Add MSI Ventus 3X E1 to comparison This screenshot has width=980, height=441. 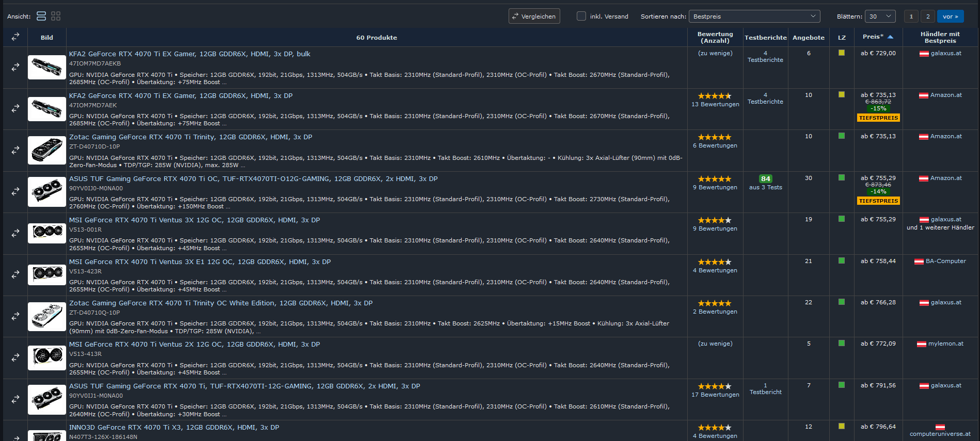point(15,274)
